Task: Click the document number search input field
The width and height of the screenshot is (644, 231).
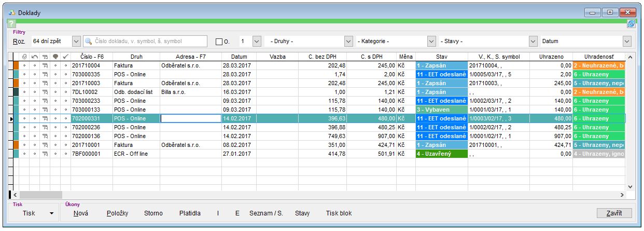Action: point(148,41)
